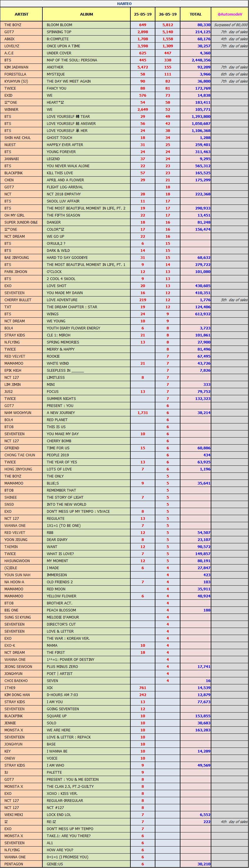Select the KILL THIS LOVE album cell
The image size is (249, 868).
tap(60, 173)
